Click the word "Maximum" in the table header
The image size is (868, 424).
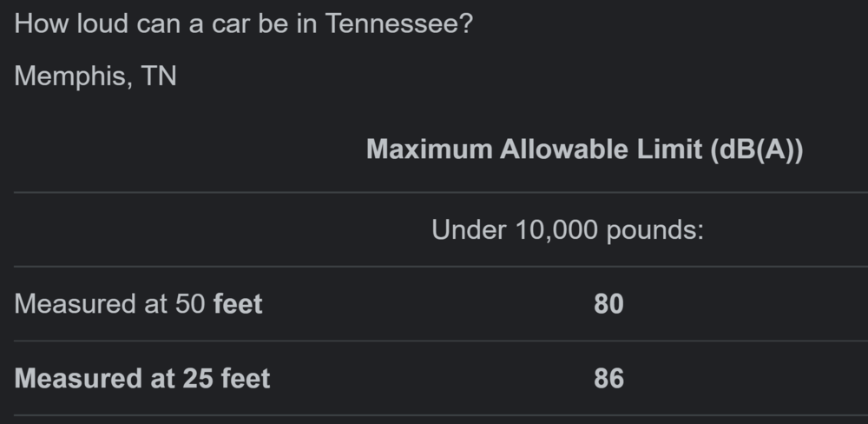(430, 149)
